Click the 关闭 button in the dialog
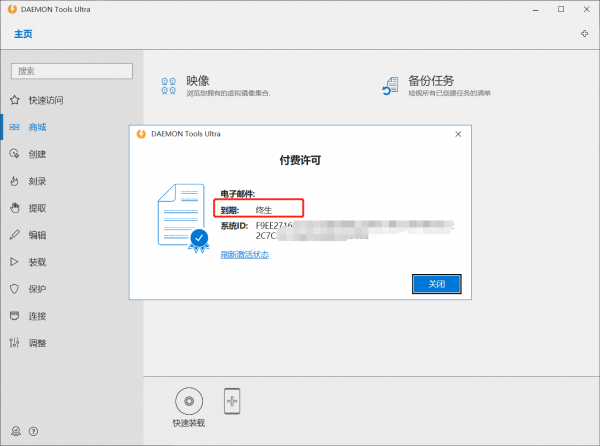This screenshot has height=446, width=600. (x=437, y=284)
